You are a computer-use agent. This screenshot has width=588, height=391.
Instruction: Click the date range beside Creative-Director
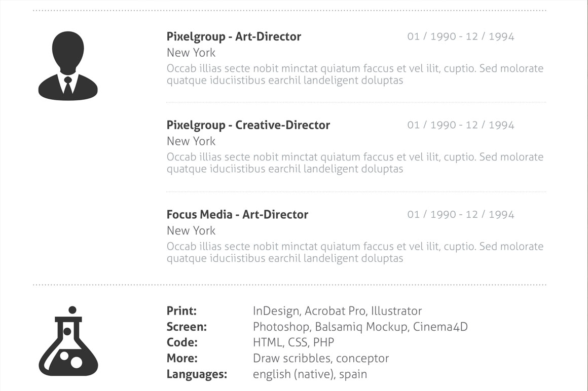(460, 125)
